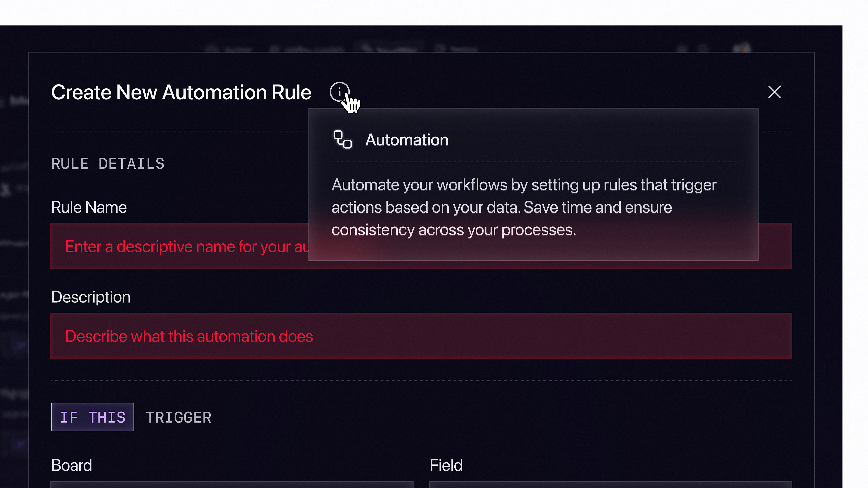Click the TRIGGER section label

tap(179, 418)
